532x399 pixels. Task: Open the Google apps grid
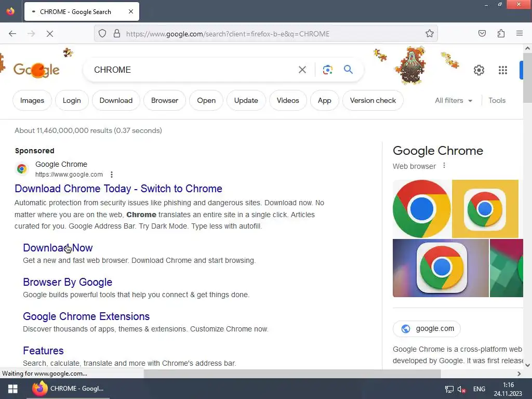click(x=503, y=70)
